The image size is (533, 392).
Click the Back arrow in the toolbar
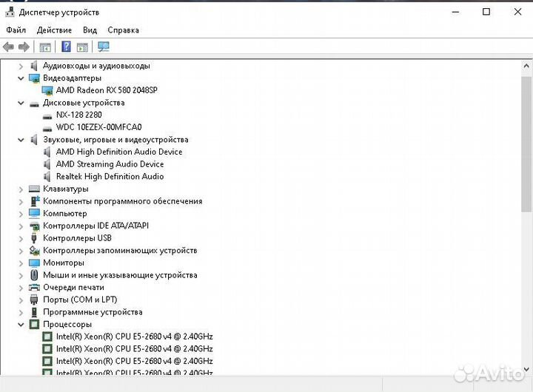tap(9, 47)
